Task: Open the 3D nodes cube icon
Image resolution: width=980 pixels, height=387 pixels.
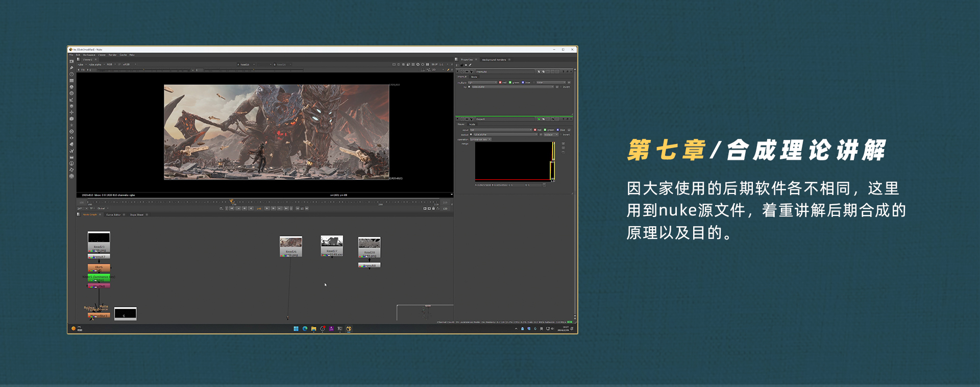Action: click(71, 119)
